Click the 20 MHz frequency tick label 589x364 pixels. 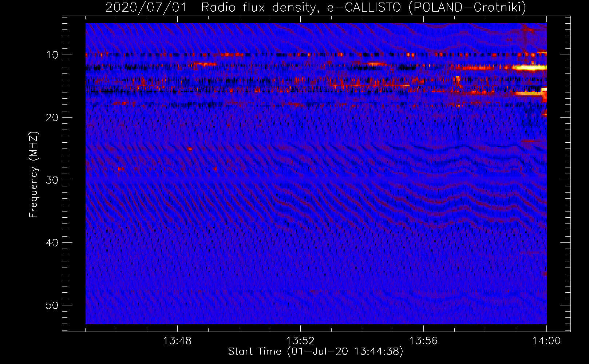pyautogui.click(x=52, y=117)
